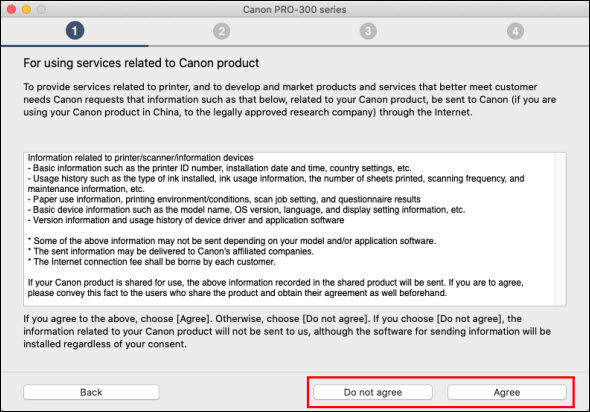Click the Canon PRO-300 series title bar
Screen dimensions: 590x412
pos(295,9)
